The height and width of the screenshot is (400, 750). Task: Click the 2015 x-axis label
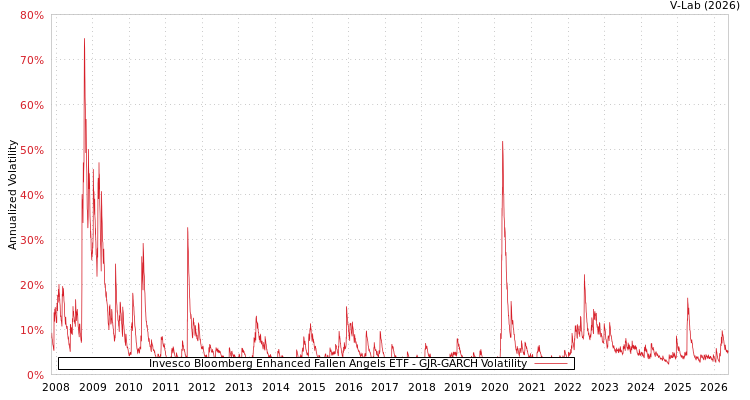tap(312, 387)
